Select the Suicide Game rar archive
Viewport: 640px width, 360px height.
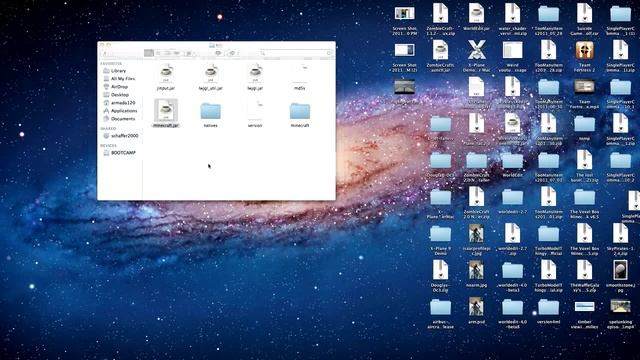[x=584, y=20]
